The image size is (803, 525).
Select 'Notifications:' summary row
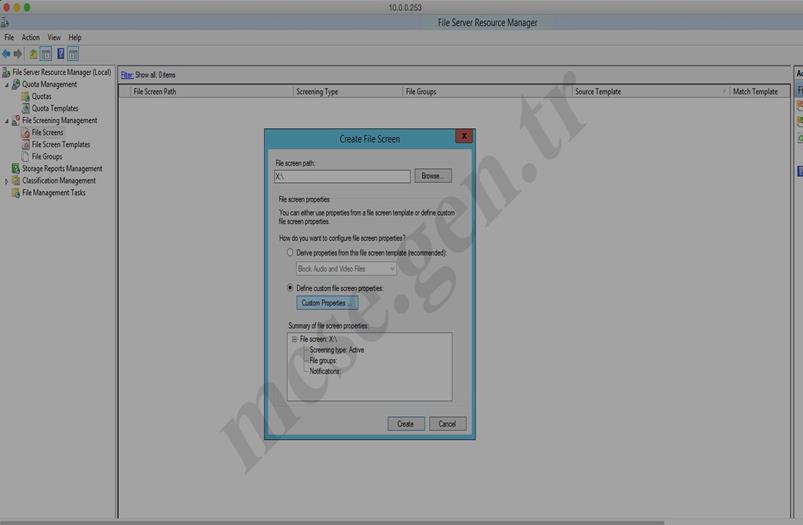click(325, 371)
